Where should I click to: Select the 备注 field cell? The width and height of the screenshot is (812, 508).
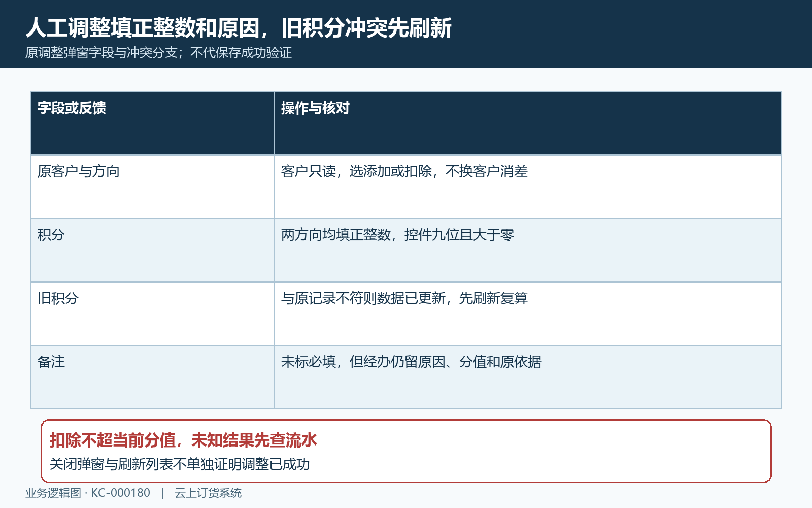pyautogui.click(x=153, y=377)
